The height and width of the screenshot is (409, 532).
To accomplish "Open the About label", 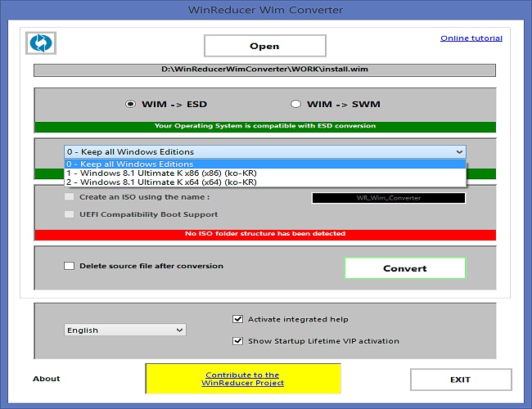I will pyautogui.click(x=47, y=379).
